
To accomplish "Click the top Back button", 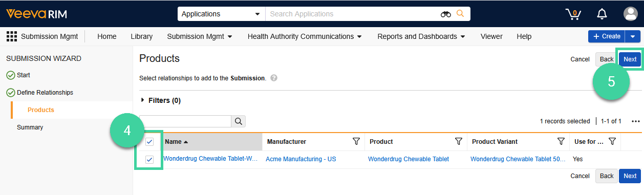I will click(607, 59).
